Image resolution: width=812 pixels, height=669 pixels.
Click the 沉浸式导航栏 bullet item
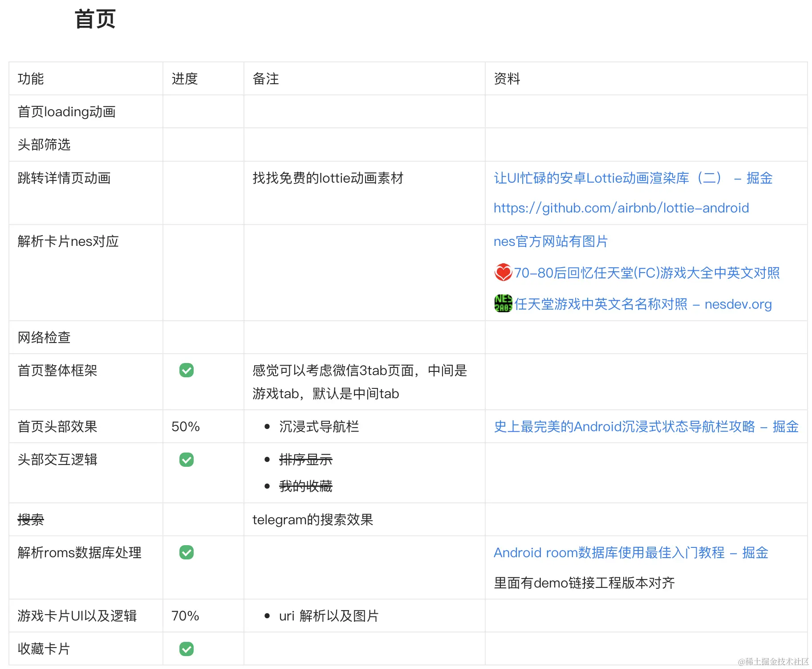point(319,427)
